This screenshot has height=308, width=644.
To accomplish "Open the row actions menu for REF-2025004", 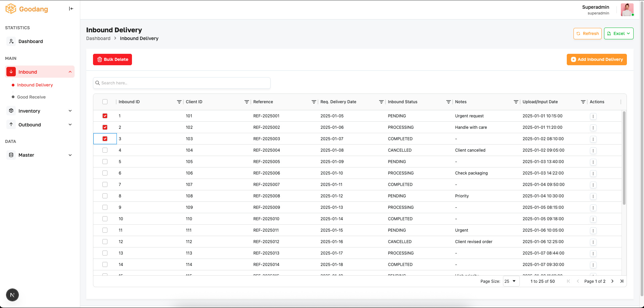I will pyautogui.click(x=593, y=151).
